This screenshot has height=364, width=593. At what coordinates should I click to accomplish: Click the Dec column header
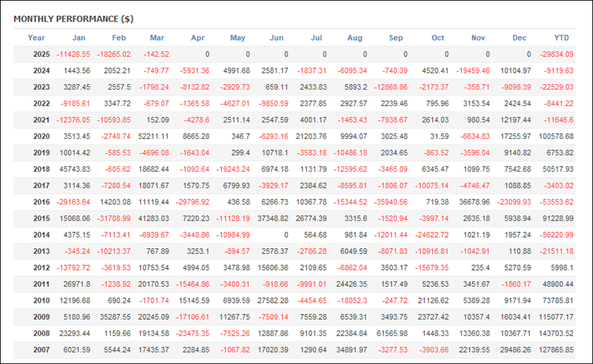point(519,38)
